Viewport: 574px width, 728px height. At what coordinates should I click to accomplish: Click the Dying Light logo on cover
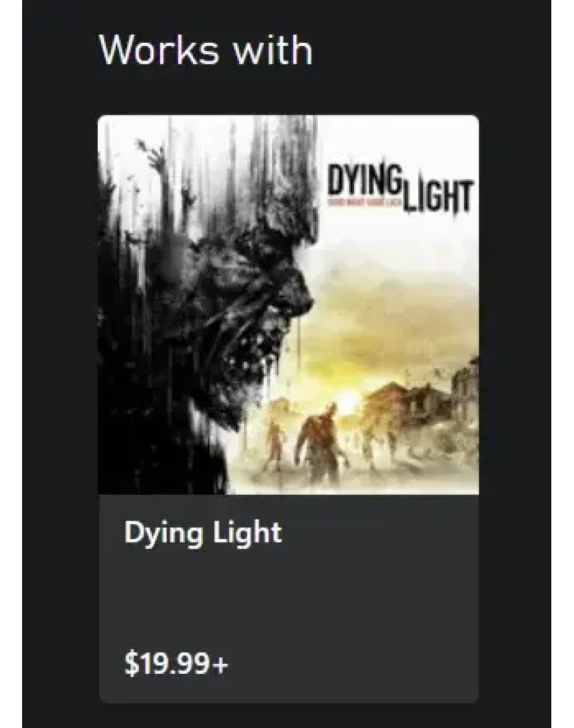coord(400,191)
